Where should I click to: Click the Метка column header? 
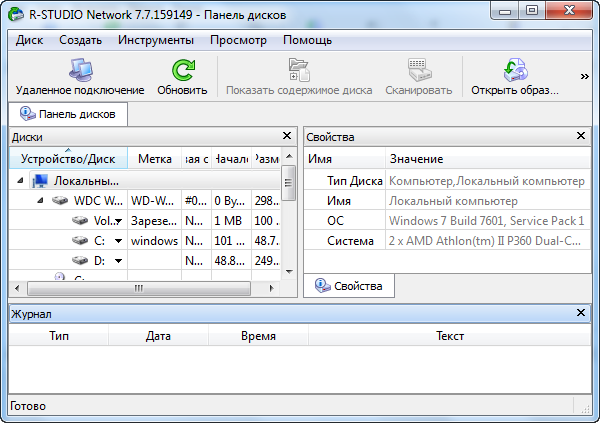coord(155,158)
